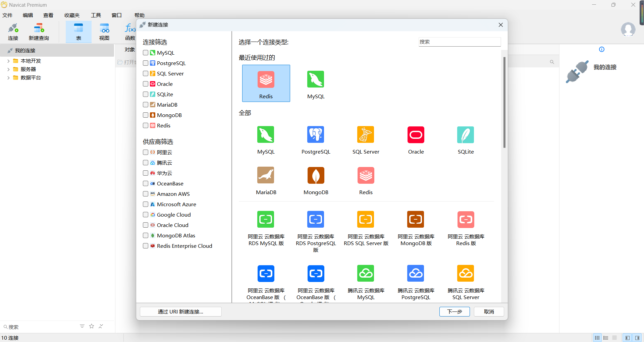Check the 阿里云 vendor filter
This screenshot has height=342, width=644.
pos(146,152)
